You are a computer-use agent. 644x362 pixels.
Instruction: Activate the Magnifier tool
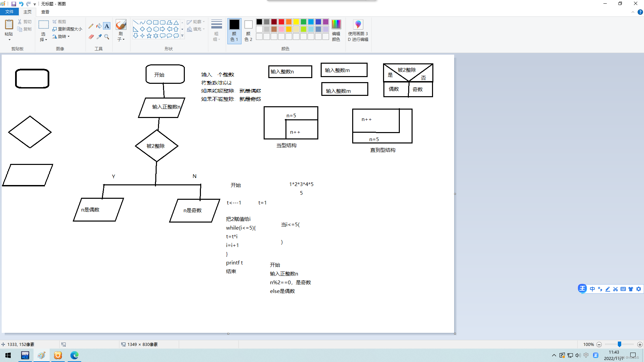click(107, 37)
